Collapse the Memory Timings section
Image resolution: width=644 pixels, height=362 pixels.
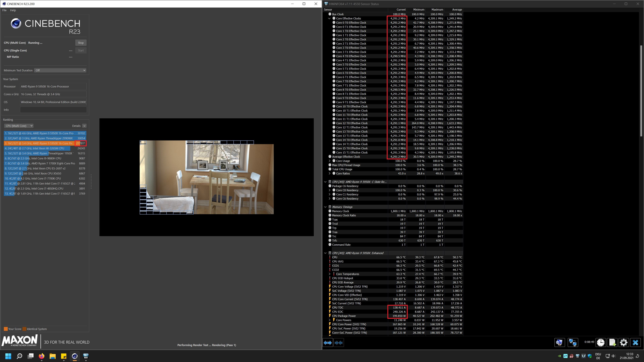point(325,207)
